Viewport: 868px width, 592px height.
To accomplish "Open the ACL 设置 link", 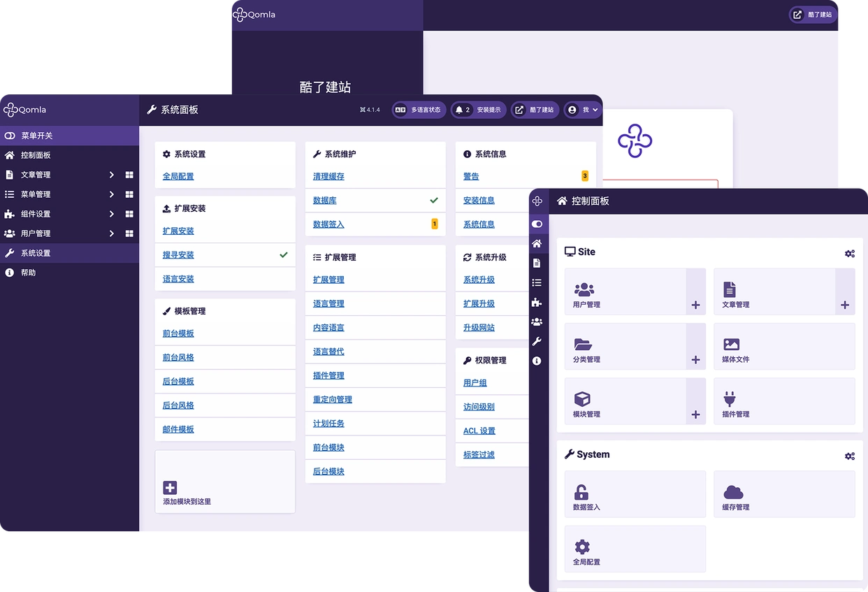I will coord(479,431).
